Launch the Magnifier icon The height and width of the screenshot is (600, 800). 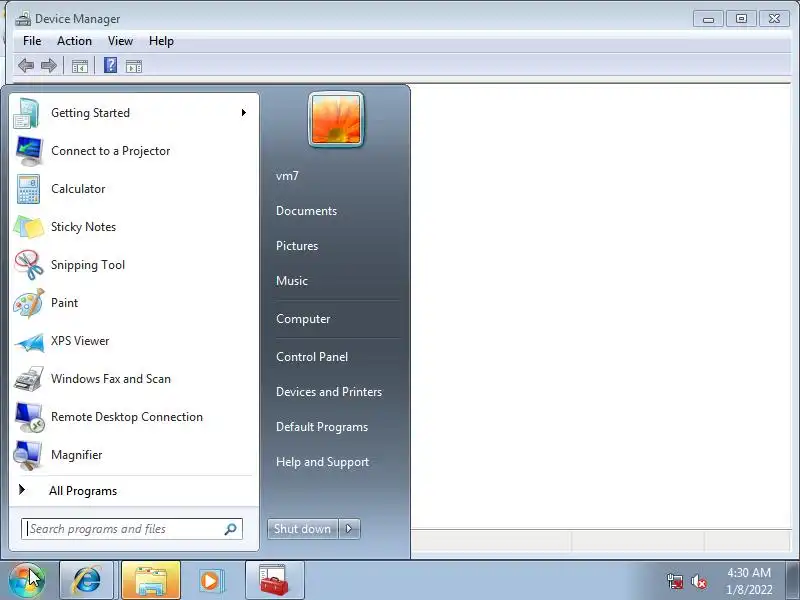[x=28, y=455]
